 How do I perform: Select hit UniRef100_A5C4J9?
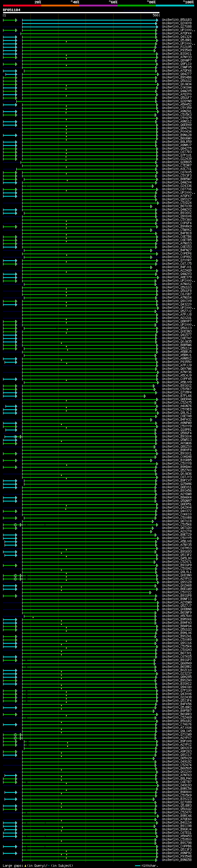point(177,375)
